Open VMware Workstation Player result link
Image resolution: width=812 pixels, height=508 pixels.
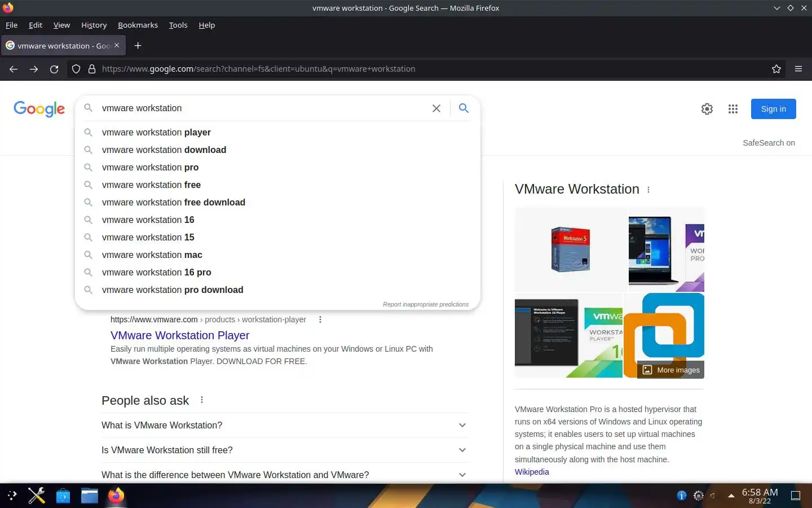pyautogui.click(x=180, y=335)
